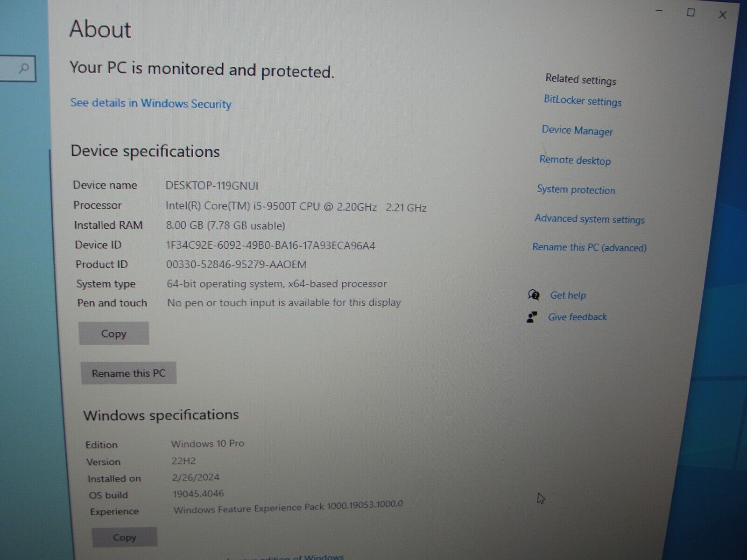The height and width of the screenshot is (560, 747).
Task: Select the Version value 22H2
Action: click(183, 461)
